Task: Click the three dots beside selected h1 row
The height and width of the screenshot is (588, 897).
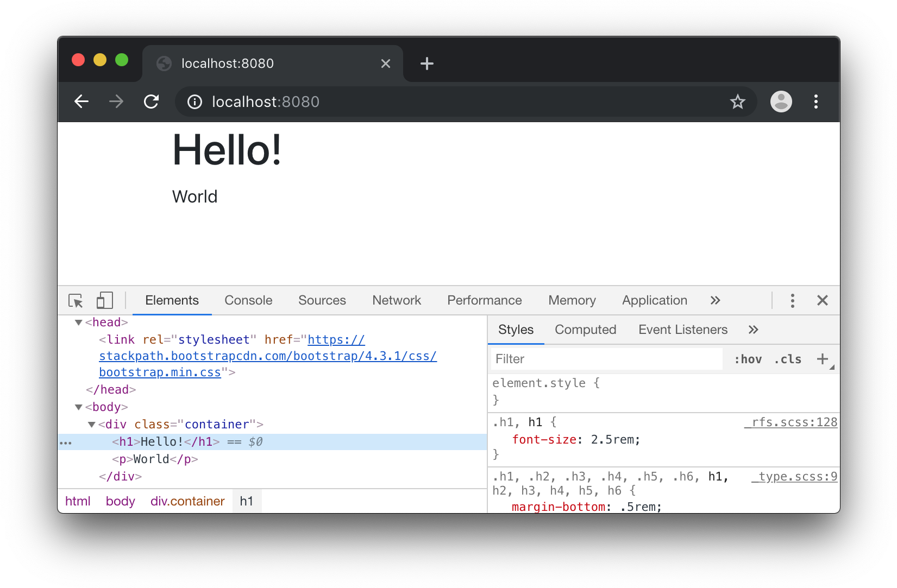Action: point(66,443)
